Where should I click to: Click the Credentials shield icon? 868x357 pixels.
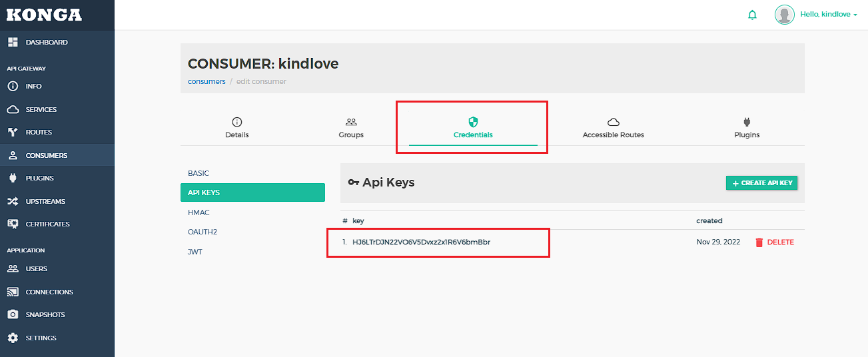(473, 122)
